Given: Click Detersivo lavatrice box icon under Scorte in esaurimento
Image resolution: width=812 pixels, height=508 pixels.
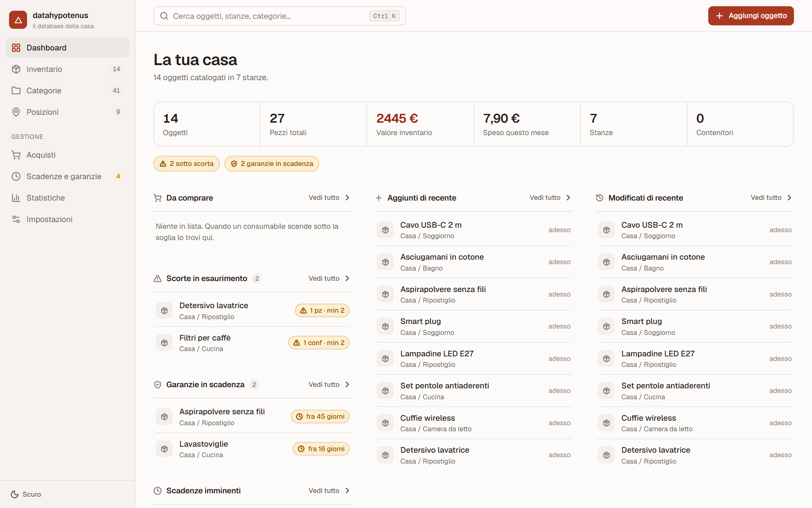Looking at the screenshot, I should (x=164, y=311).
